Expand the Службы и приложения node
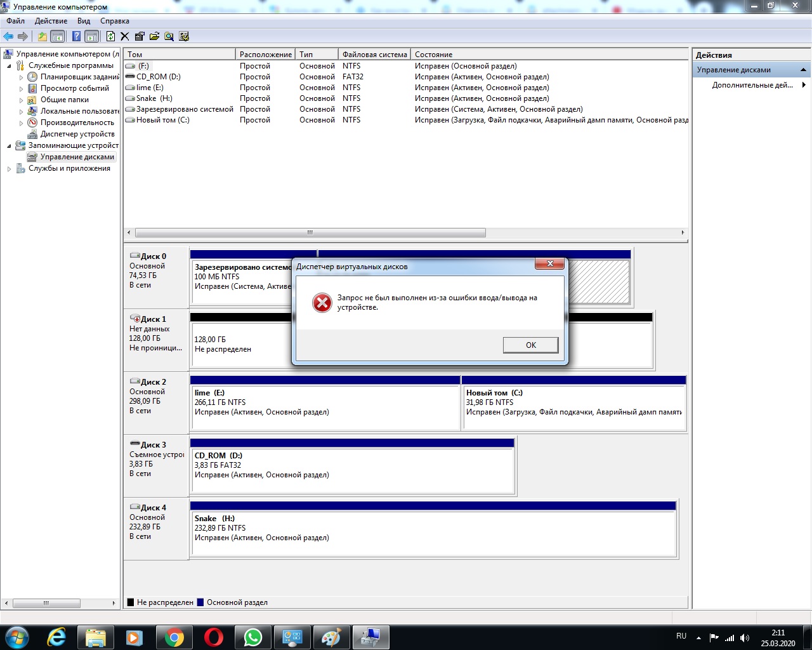Screen dimensions: 812x650 pyautogui.click(x=9, y=169)
